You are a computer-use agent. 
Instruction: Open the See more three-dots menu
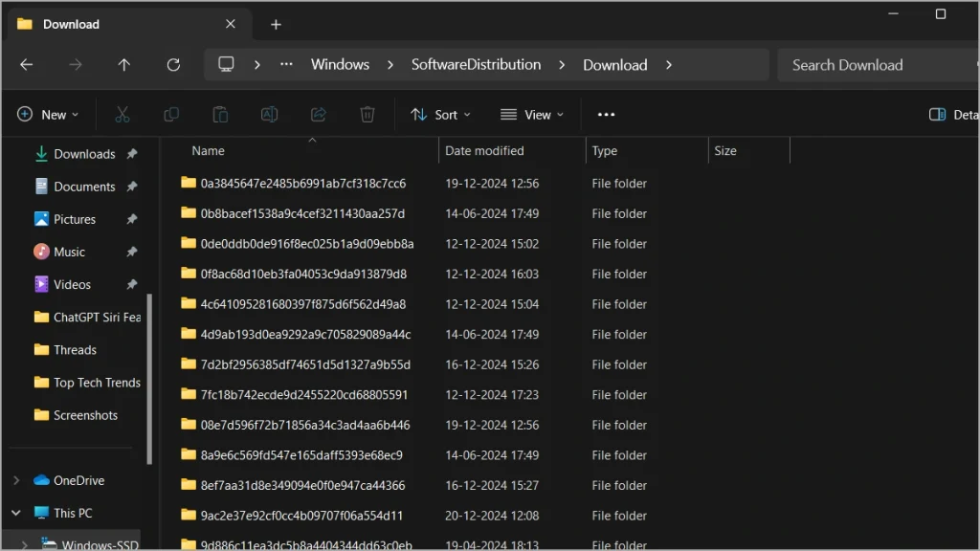pyautogui.click(x=606, y=115)
